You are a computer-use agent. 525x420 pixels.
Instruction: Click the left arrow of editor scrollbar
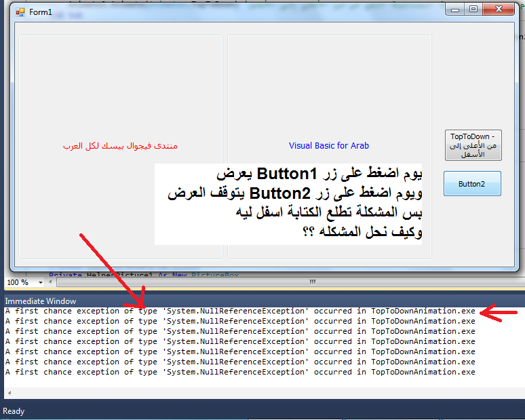pyautogui.click(x=52, y=282)
